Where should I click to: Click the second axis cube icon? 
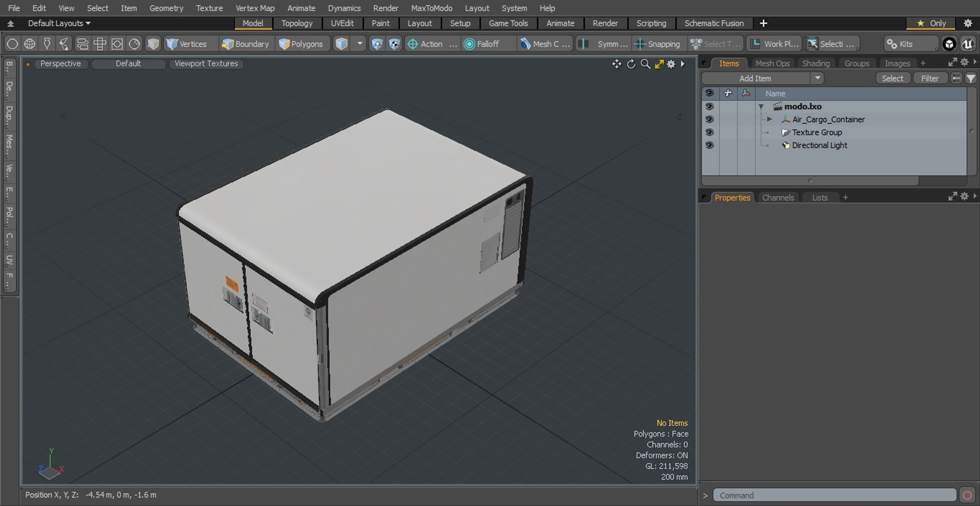pos(395,44)
